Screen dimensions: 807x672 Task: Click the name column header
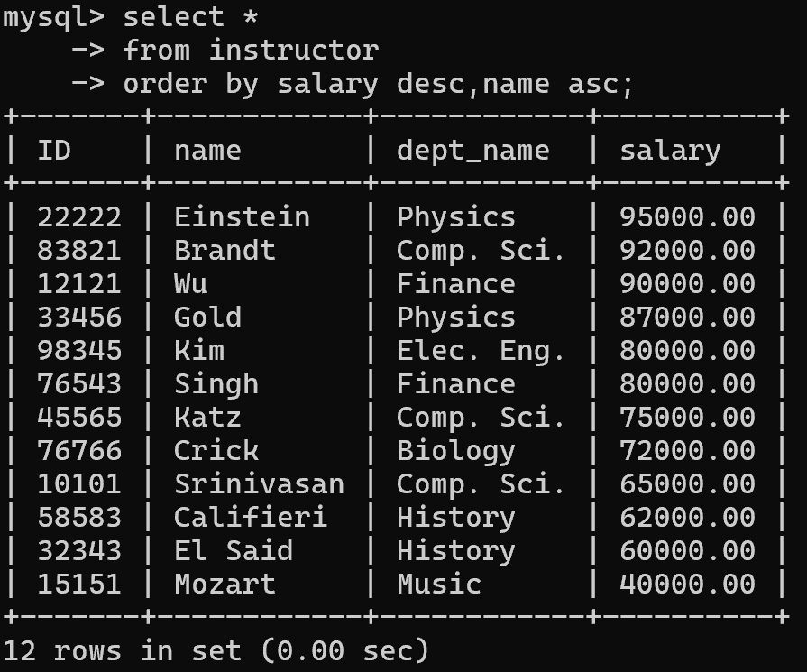tap(207, 150)
